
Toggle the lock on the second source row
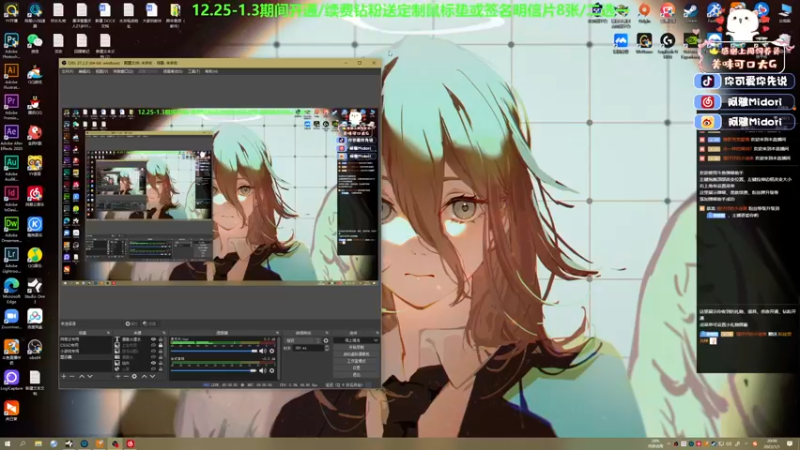[160, 345]
